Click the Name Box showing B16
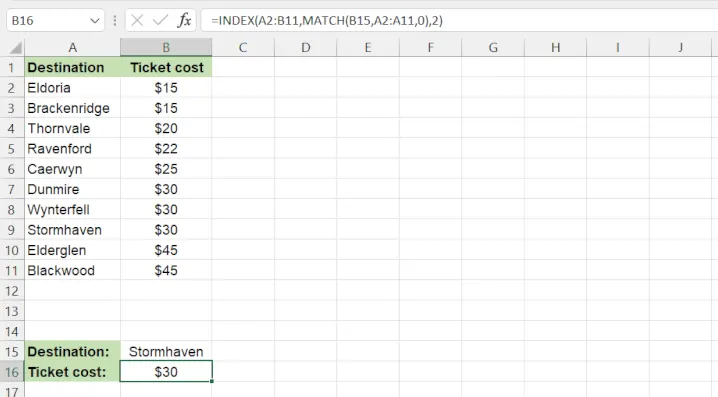Image resolution: width=718 pixels, height=397 pixels. (x=55, y=21)
